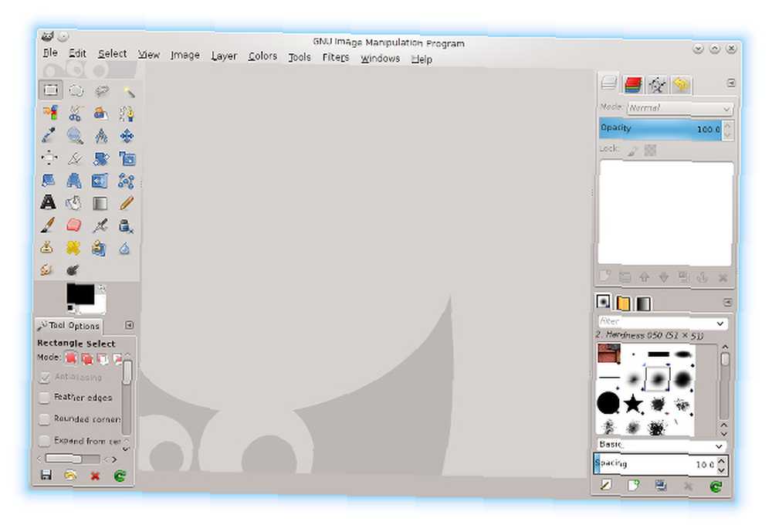Select the Scissors Select tool
Screen dimensions: 772x532
[75, 114]
